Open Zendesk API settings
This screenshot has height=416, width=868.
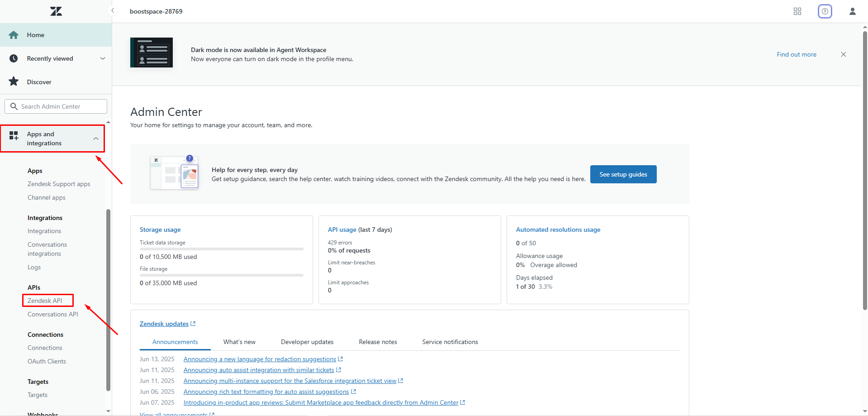[45, 301]
